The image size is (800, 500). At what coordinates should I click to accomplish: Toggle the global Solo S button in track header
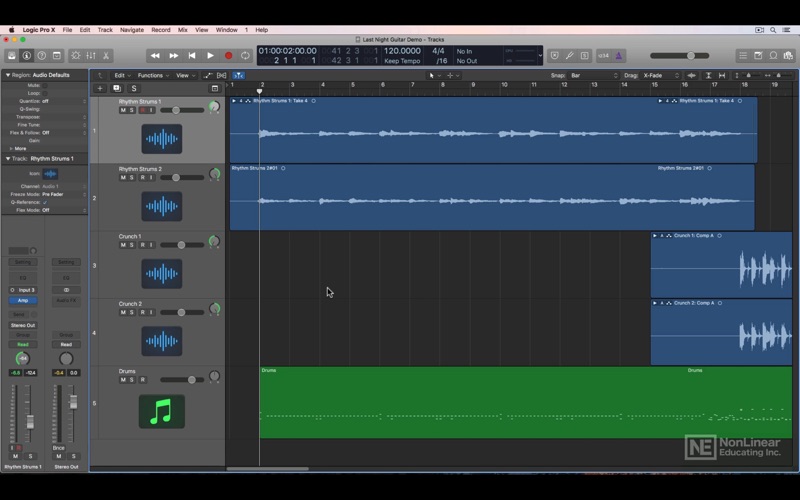pos(134,88)
